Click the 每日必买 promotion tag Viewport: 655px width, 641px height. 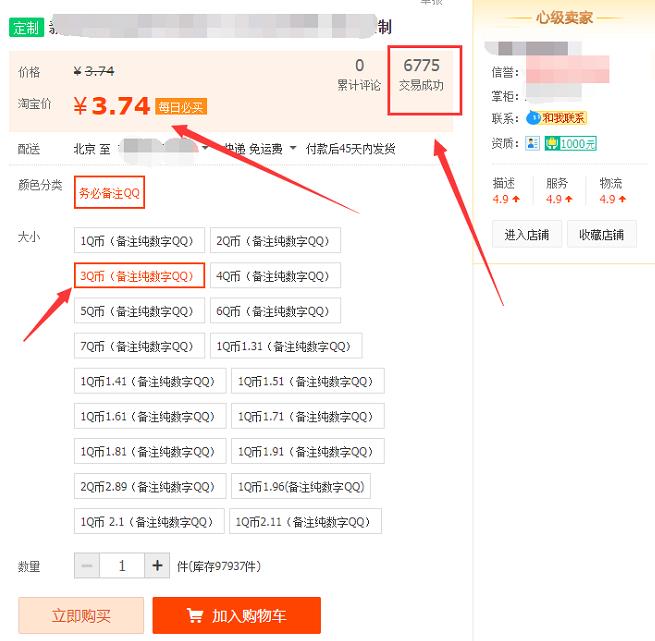tap(181, 107)
